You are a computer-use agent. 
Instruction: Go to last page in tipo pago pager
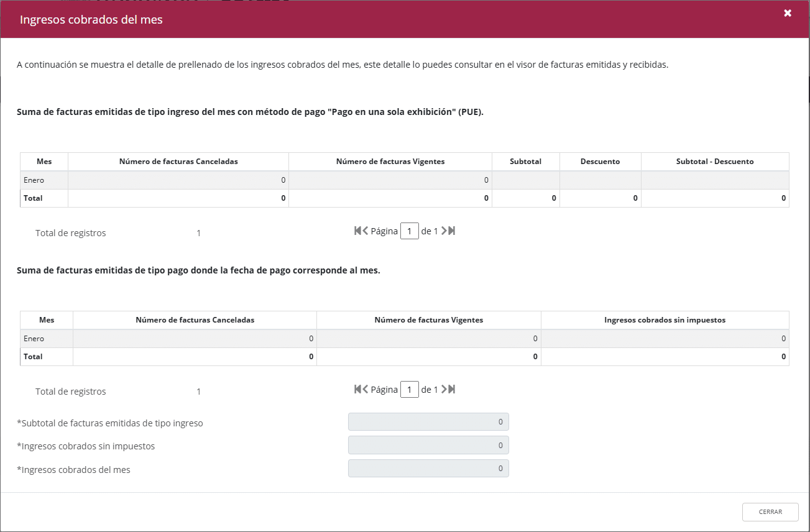(x=452, y=389)
